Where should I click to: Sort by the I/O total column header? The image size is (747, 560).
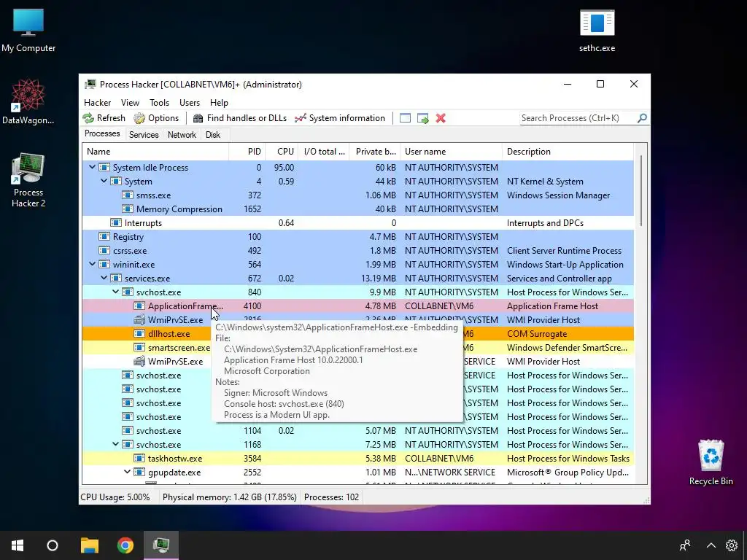pos(324,152)
